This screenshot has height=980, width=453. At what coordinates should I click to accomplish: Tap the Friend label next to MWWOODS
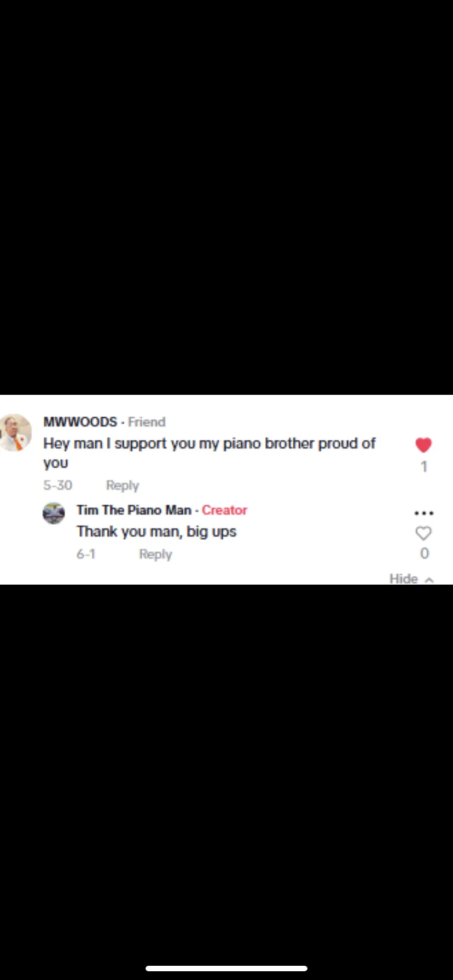pos(147,422)
